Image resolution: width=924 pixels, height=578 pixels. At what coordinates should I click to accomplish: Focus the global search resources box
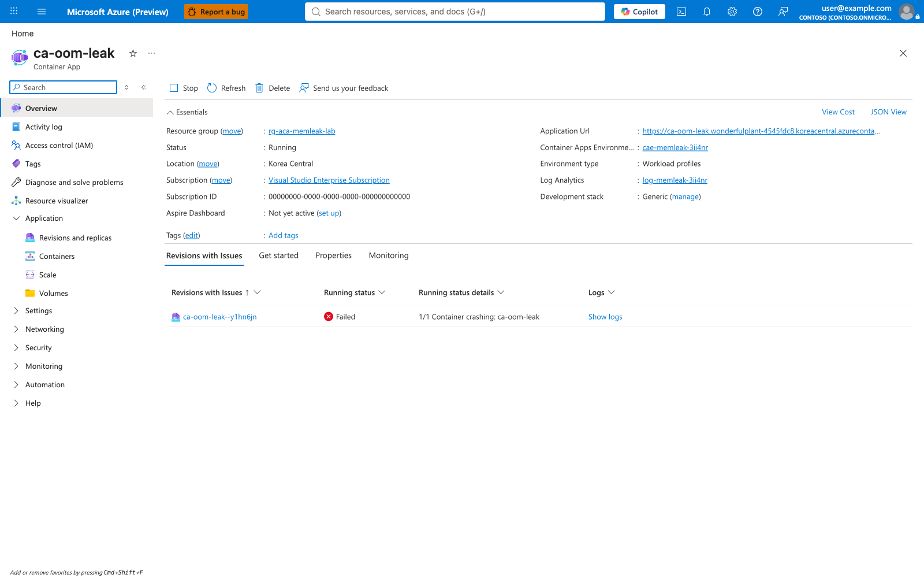(x=455, y=12)
